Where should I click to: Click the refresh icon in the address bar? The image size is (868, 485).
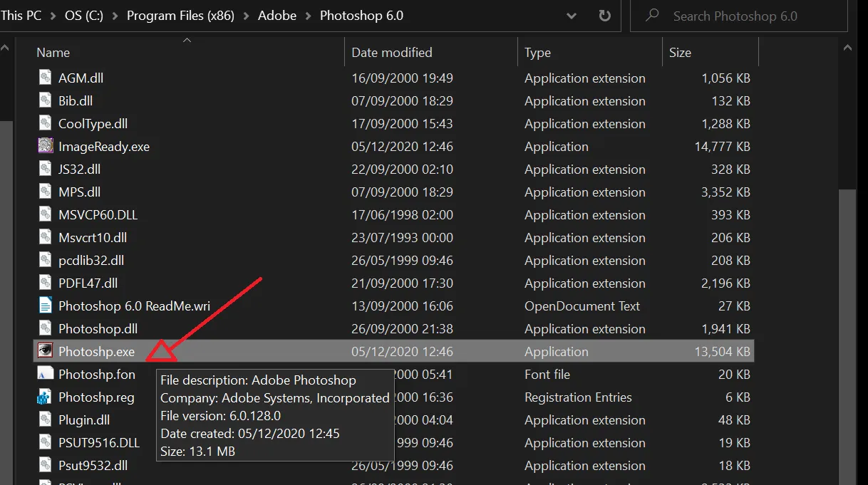[604, 15]
